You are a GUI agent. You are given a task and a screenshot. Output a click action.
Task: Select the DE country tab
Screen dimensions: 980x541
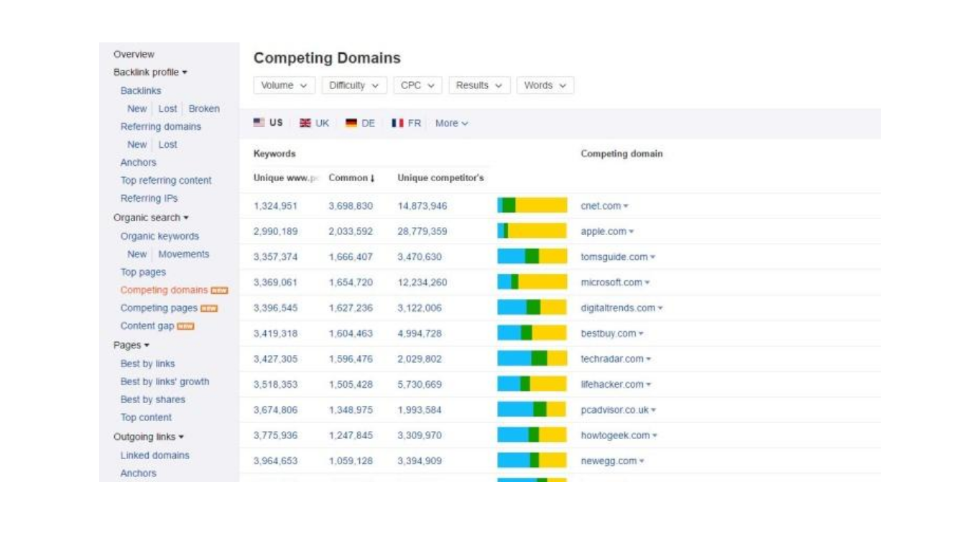[360, 123]
